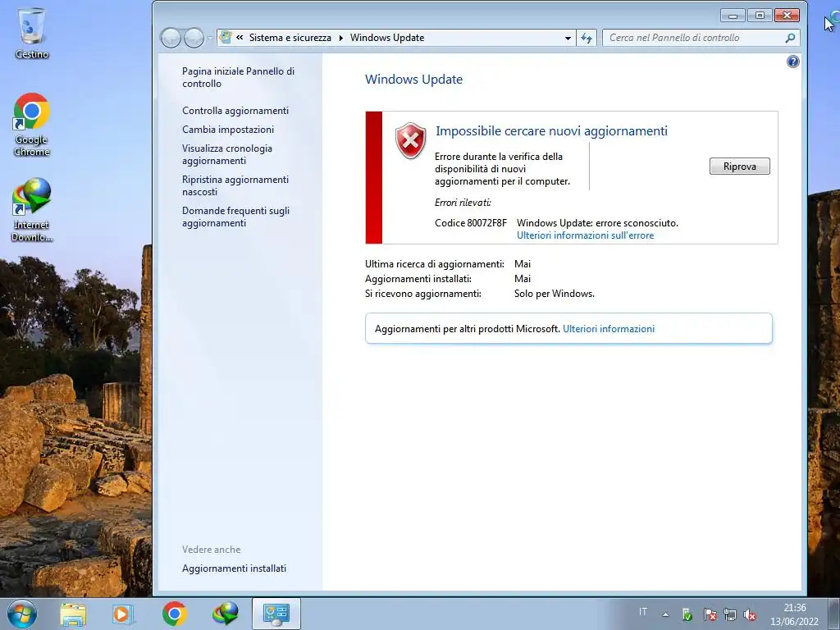Open the Action Center flag tray icon
The width and height of the screenshot is (840, 630).
710,614
